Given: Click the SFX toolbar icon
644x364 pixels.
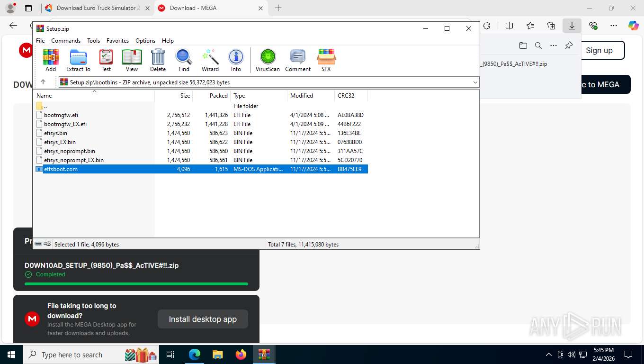Looking at the screenshot, I should click(x=326, y=60).
